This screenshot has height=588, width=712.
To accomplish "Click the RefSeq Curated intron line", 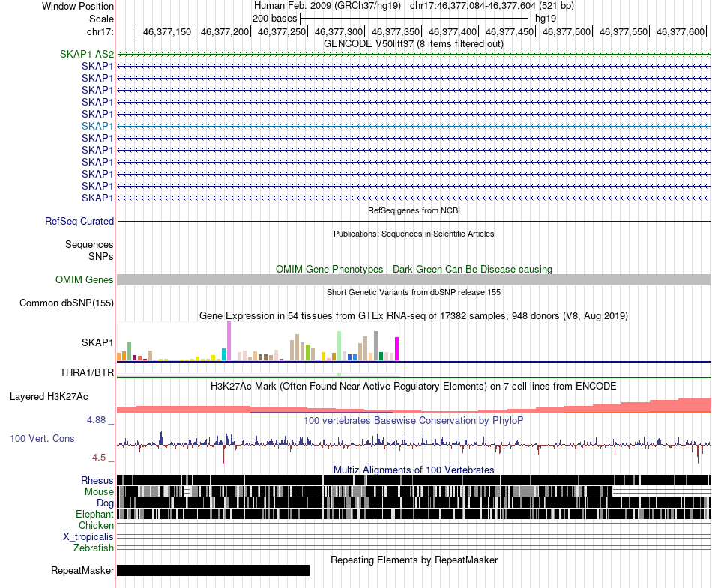I will tap(414, 222).
